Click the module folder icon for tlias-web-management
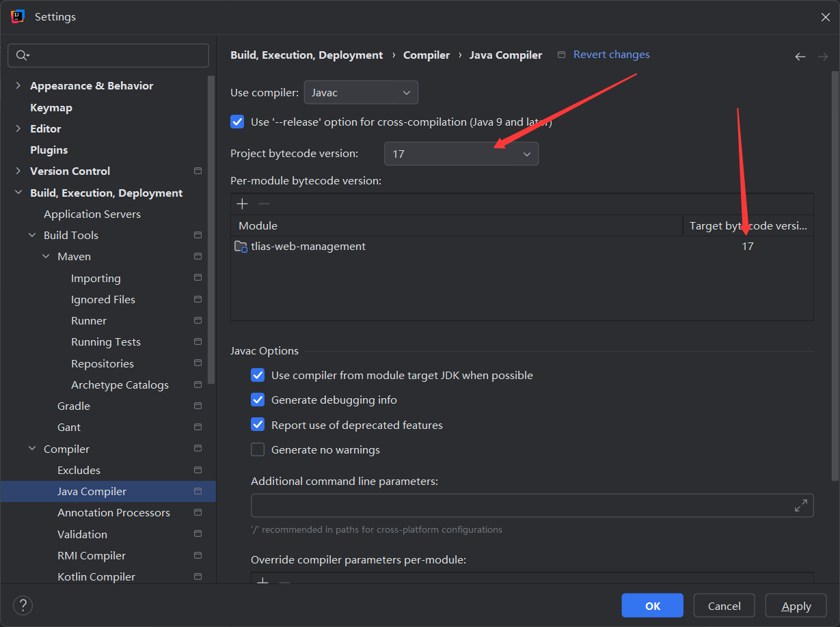Image resolution: width=840 pixels, height=627 pixels. (241, 247)
